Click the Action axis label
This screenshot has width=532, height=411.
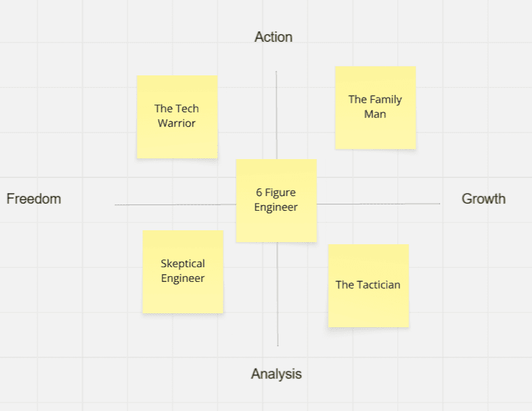pos(274,37)
